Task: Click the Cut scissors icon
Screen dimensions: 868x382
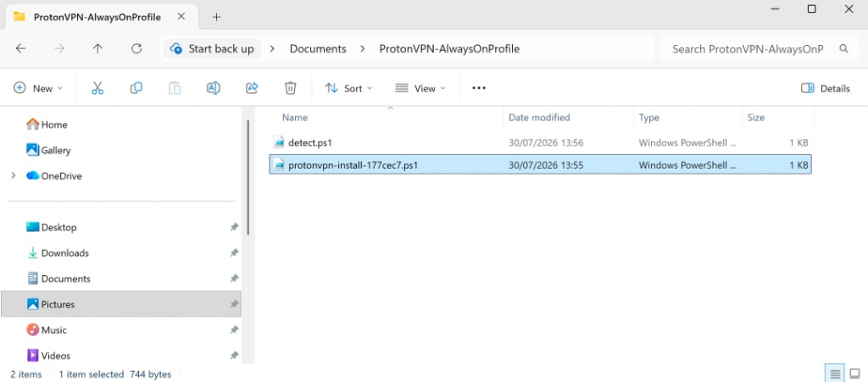Action: pyautogui.click(x=97, y=88)
